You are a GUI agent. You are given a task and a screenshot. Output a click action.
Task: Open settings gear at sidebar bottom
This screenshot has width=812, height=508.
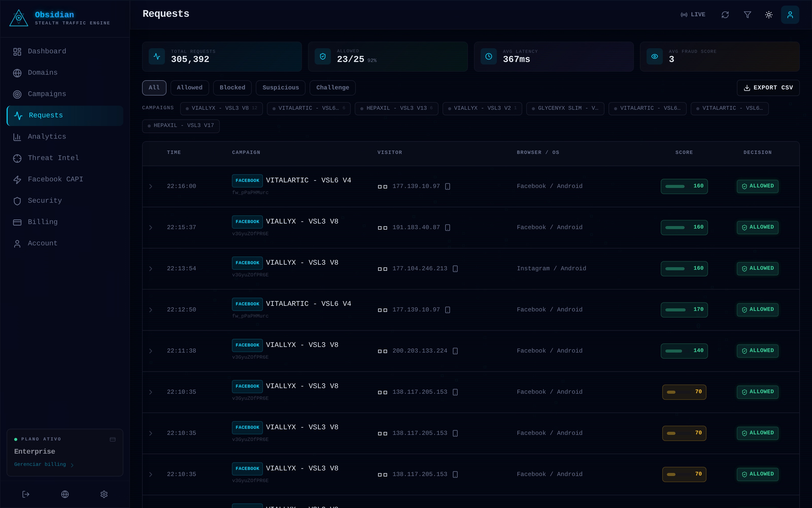pos(104,494)
